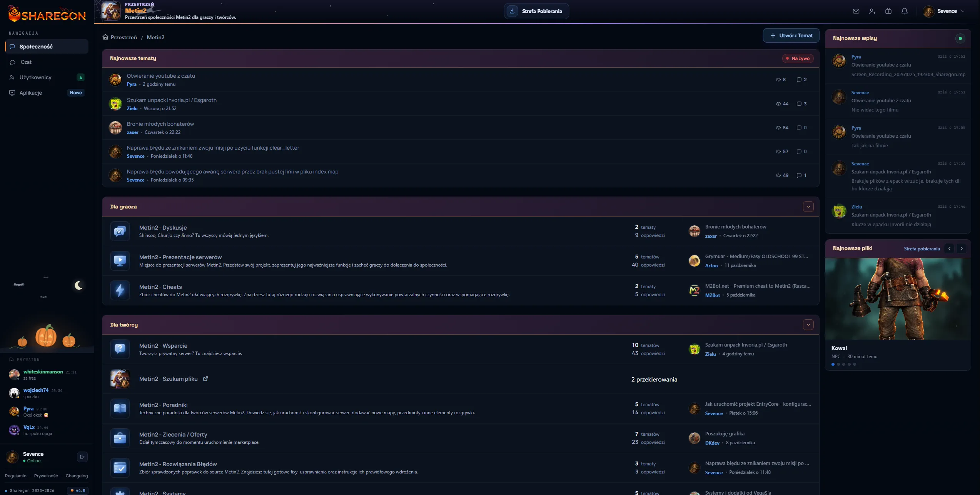Open Czat in navigation

[x=47, y=62]
